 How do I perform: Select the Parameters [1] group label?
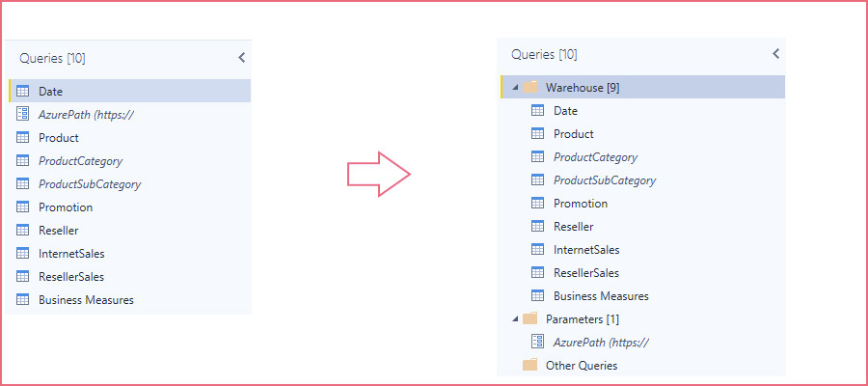coord(583,319)
